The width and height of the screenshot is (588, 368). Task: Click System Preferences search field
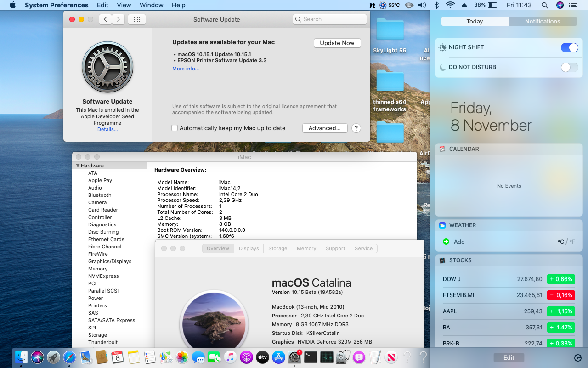329,19
